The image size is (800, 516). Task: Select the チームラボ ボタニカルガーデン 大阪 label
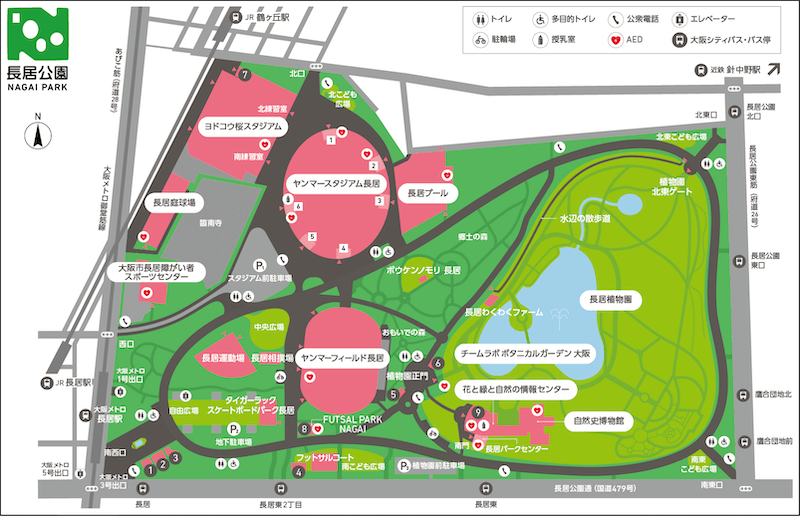coord(526,353)
